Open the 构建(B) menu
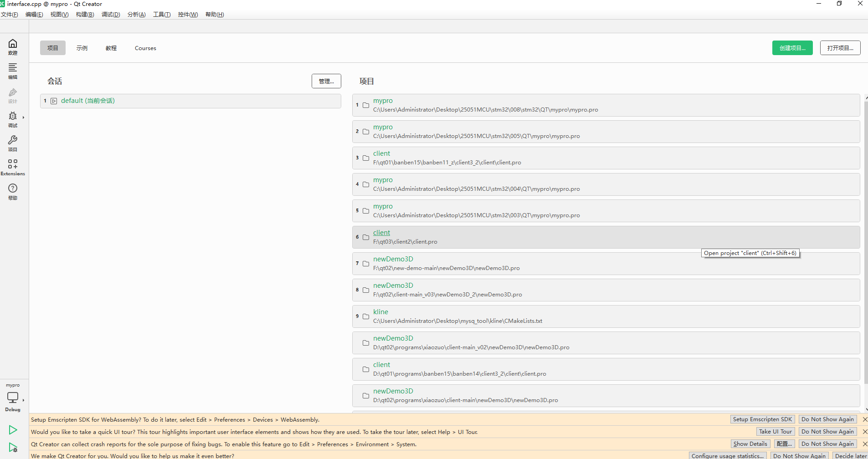 (x=85, y=15)
